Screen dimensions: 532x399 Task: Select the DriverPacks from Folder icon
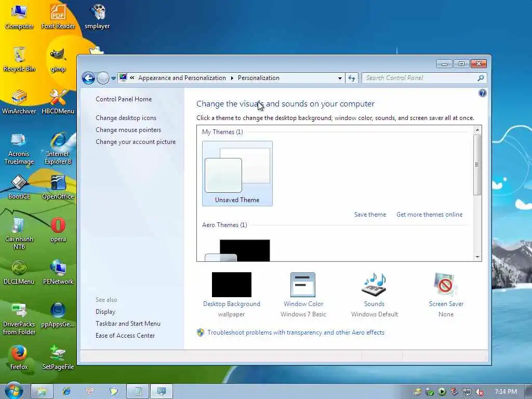(19, 319)
